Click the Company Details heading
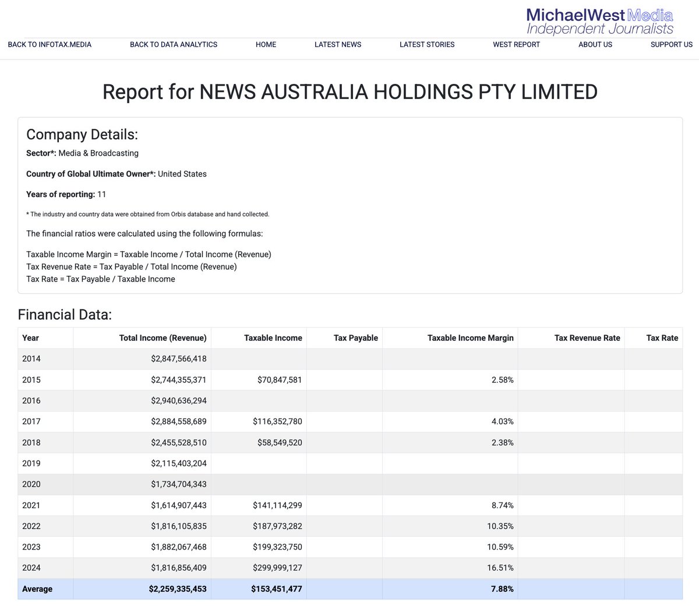699x616 pixels. pyautogui.click(x=82, y=135)
